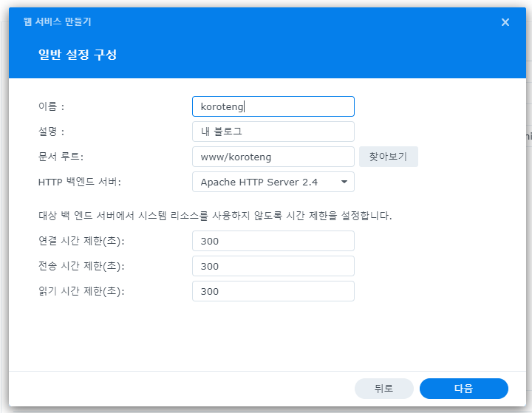Select the 읽기 시간 제한 value field
This screenshot has width=532, height=413.
(273, 291)
